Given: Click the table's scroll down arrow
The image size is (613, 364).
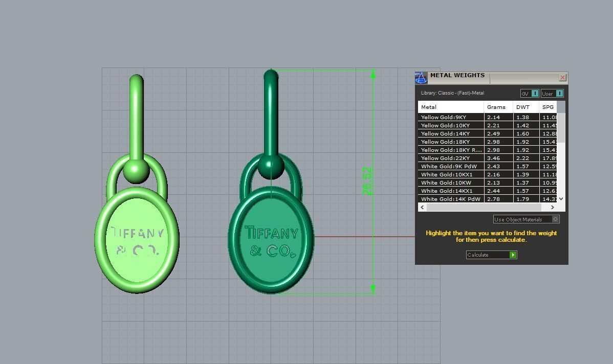Looking at the screenshot, I should (561, 199).
